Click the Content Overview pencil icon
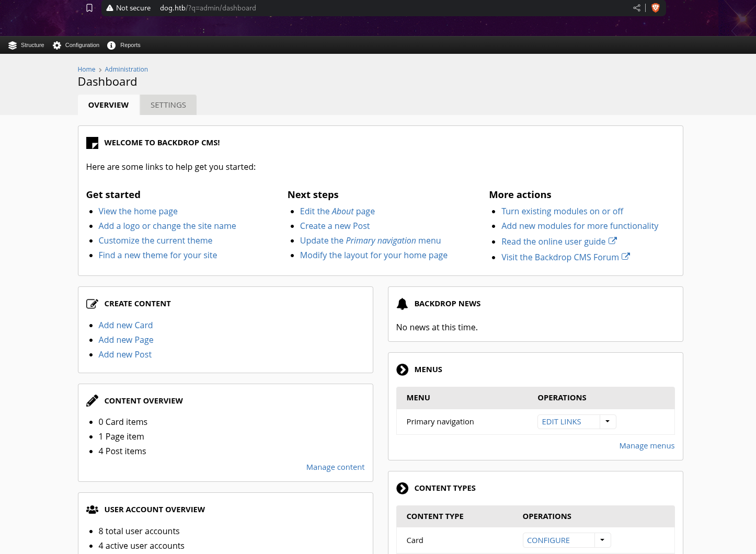Image resolution: width=756 pixels, height=554 pixels. pos(92,401)
